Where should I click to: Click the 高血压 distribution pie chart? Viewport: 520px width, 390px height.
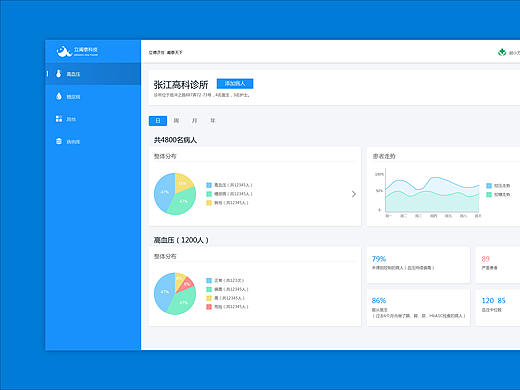(175, 294)
